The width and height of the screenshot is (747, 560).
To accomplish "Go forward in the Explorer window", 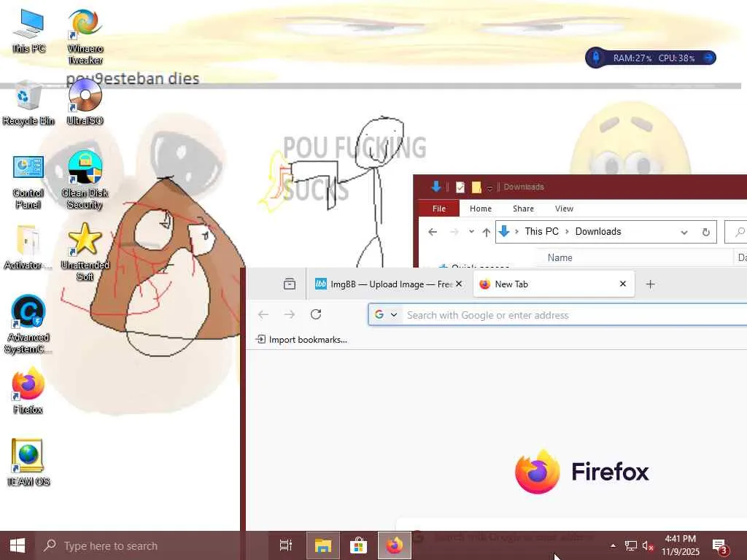I will coord(454,232).
